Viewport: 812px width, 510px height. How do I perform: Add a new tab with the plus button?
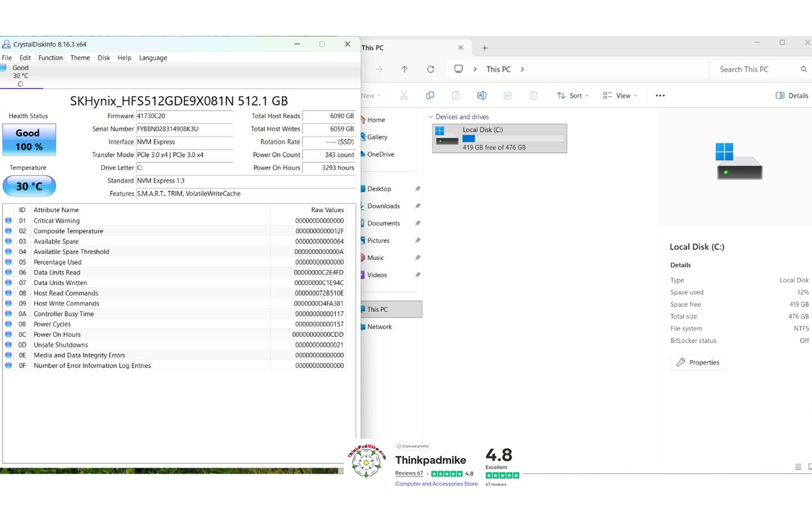point(484,48)
